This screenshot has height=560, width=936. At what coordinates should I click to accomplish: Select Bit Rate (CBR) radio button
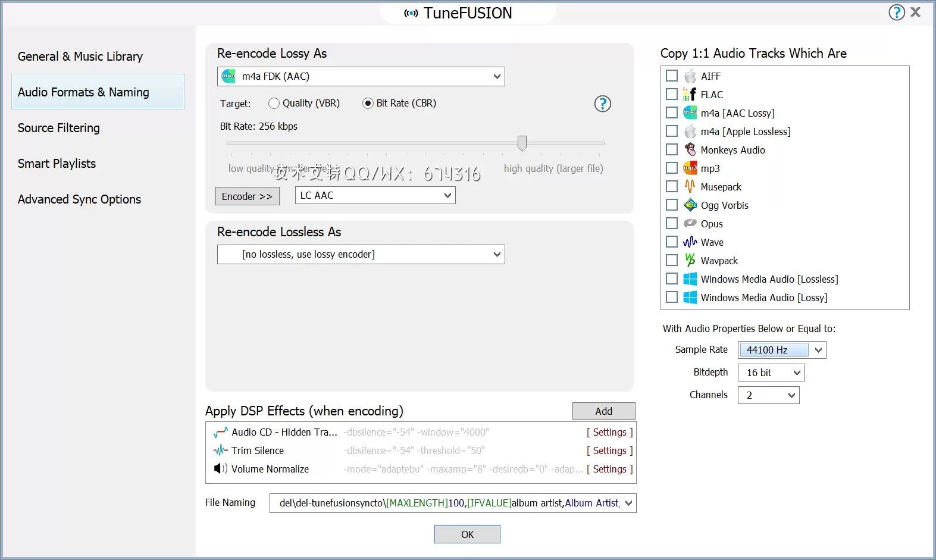[x=368, y=104]
